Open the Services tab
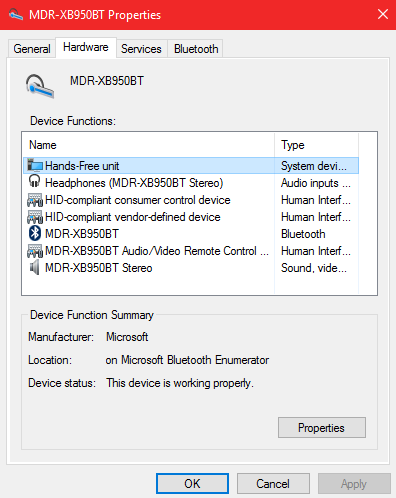The width and height of the screenshot is (396, 498). [x=141, y=49]
